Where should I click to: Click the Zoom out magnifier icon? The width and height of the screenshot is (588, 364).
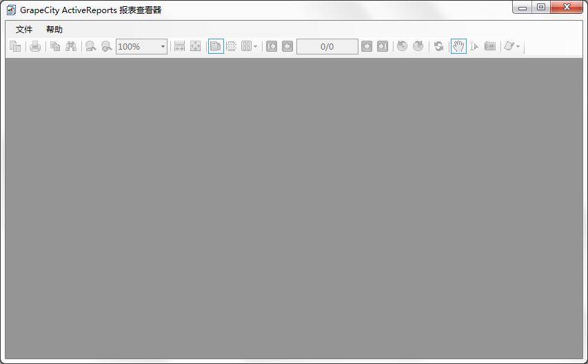[x=90, y=46]
